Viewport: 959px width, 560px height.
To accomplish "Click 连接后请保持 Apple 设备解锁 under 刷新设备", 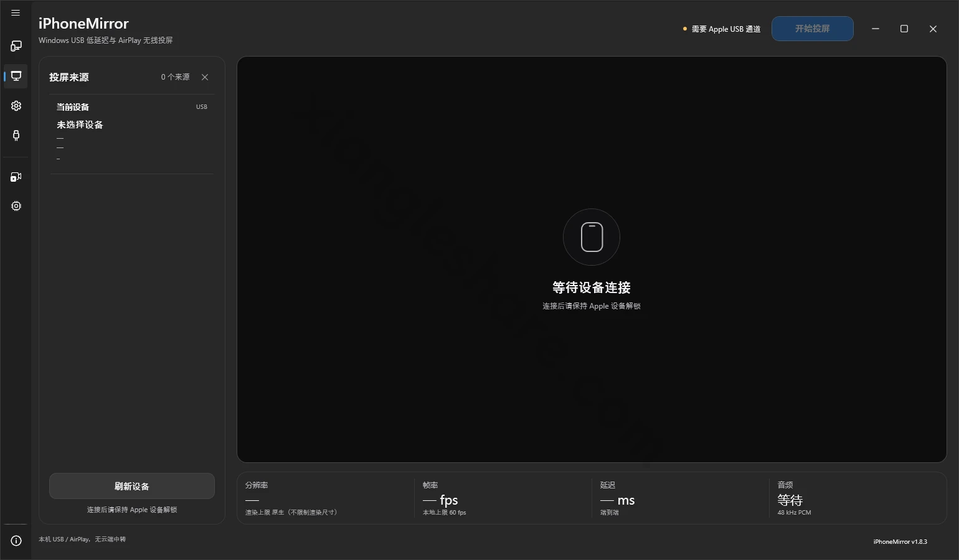I will point(132,510).
